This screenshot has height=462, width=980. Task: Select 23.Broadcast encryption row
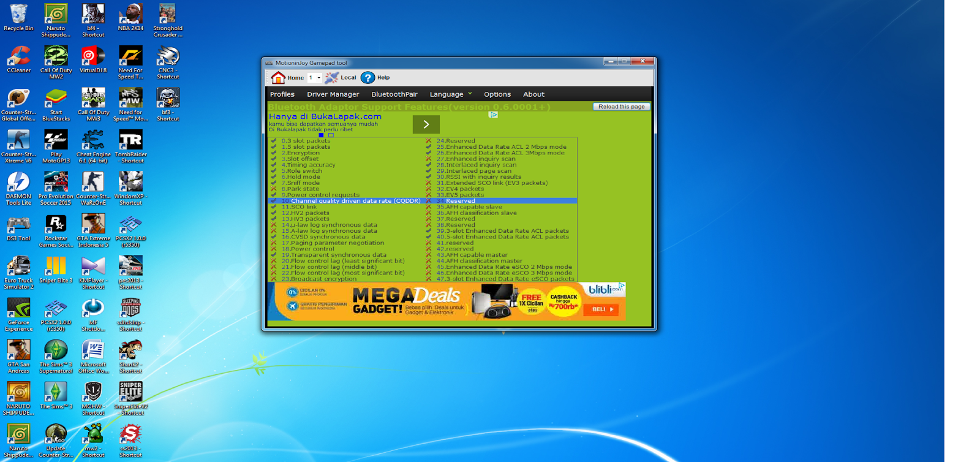coord(346,279)
